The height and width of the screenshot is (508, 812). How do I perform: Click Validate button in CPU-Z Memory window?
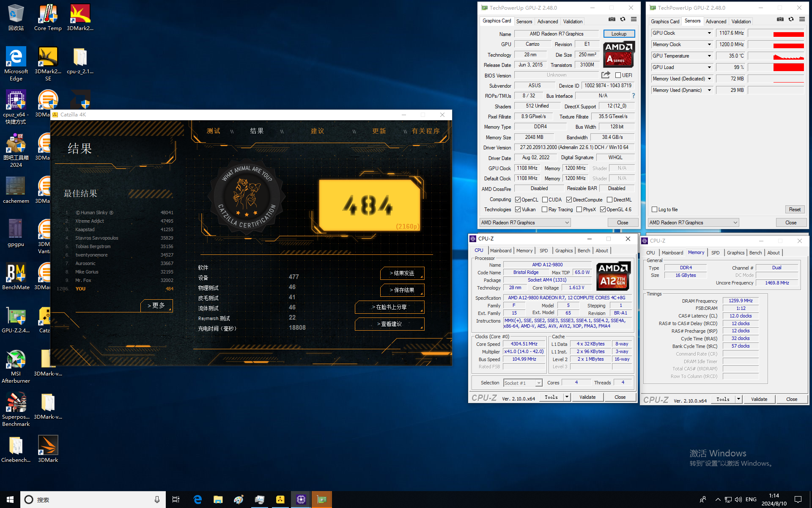click(x=759, y=399)
